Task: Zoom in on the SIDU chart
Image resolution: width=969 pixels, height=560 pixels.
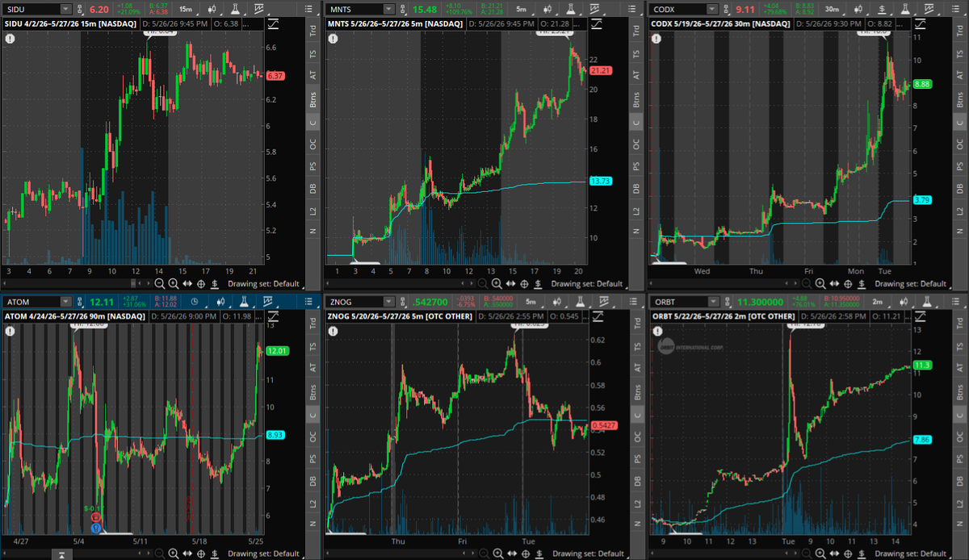Action: coord(174,284)
